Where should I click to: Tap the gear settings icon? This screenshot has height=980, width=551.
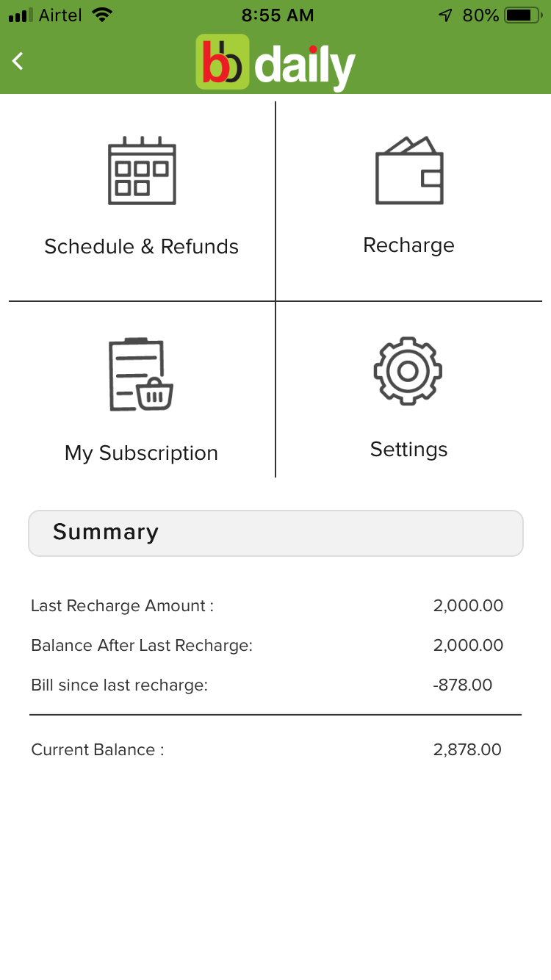pos(408,371)
